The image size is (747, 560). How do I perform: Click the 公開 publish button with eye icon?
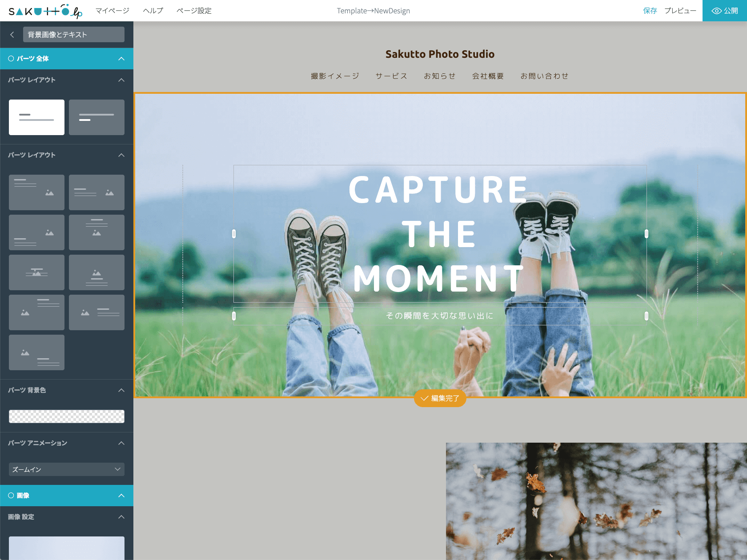point(724,11)
